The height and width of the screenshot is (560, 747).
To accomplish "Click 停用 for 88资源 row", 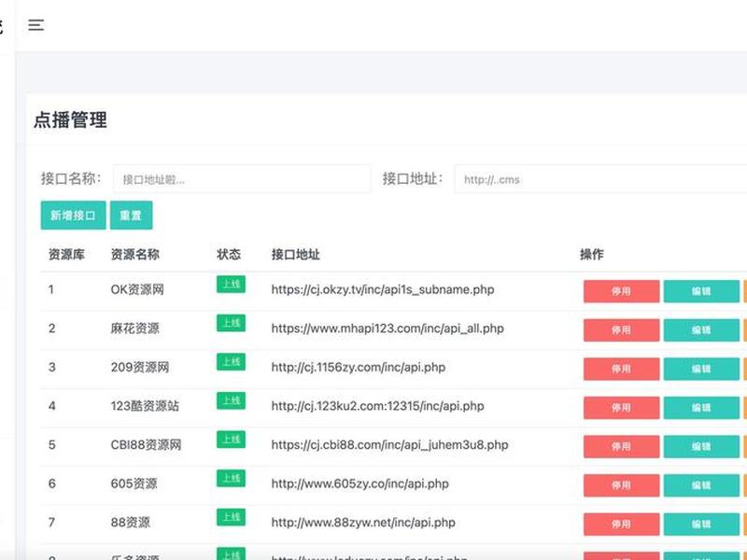I will coord(621,525).
